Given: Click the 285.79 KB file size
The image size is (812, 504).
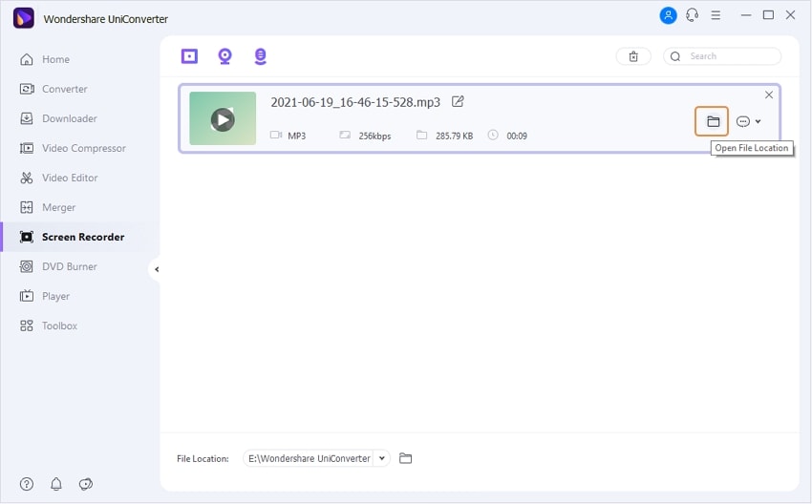Looking at the screenshot, I should click(454, 136).
